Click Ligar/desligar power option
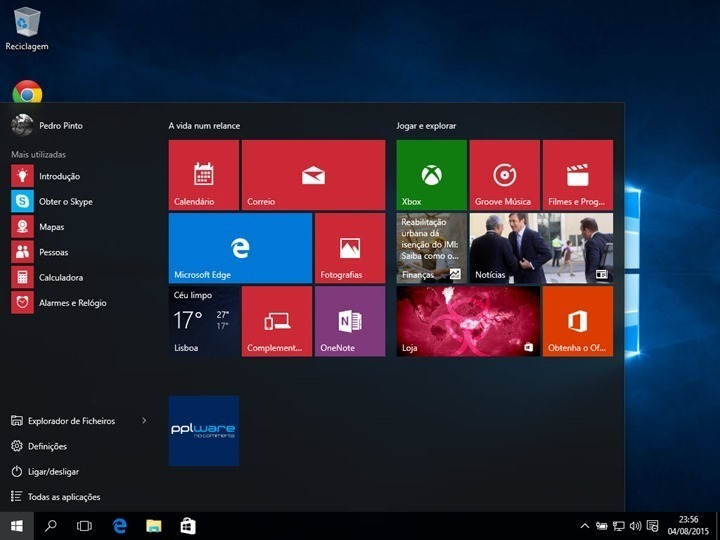Image resolution: width=720 pixels, height=540 pixels. coord(45,471)
